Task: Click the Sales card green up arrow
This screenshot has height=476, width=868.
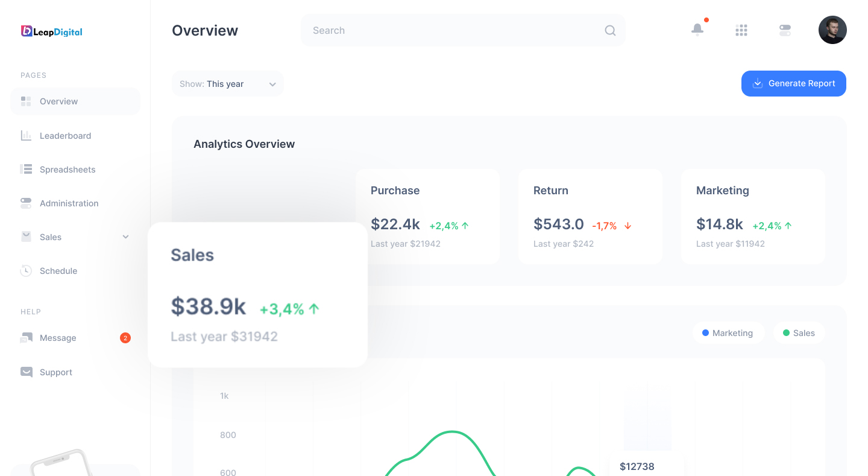Action: [x=313, y=309]
